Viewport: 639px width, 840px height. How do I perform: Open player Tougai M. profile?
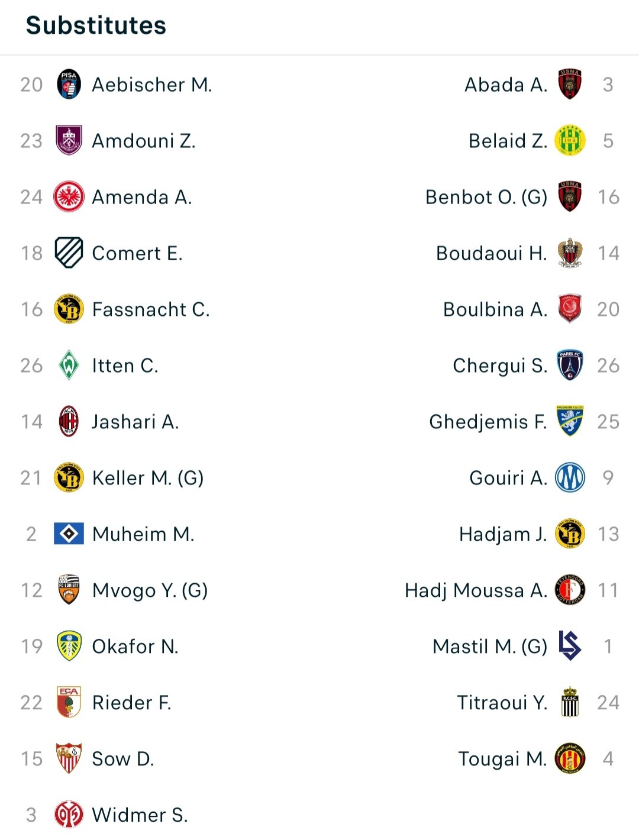click(503, 759)
